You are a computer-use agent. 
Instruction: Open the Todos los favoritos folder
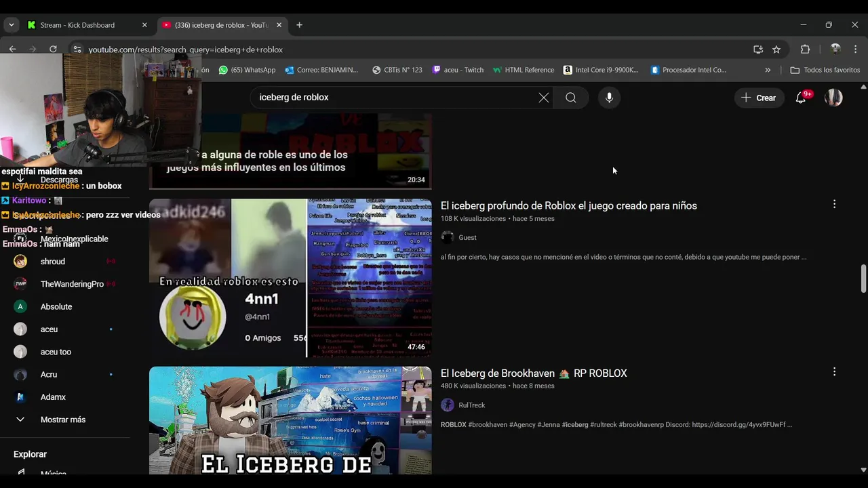tap(825, 70)
